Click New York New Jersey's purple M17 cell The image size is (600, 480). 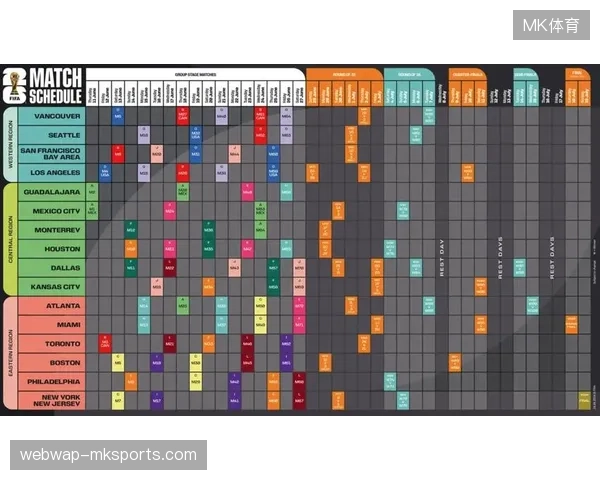pyautogui.click(x=157, y=400)
